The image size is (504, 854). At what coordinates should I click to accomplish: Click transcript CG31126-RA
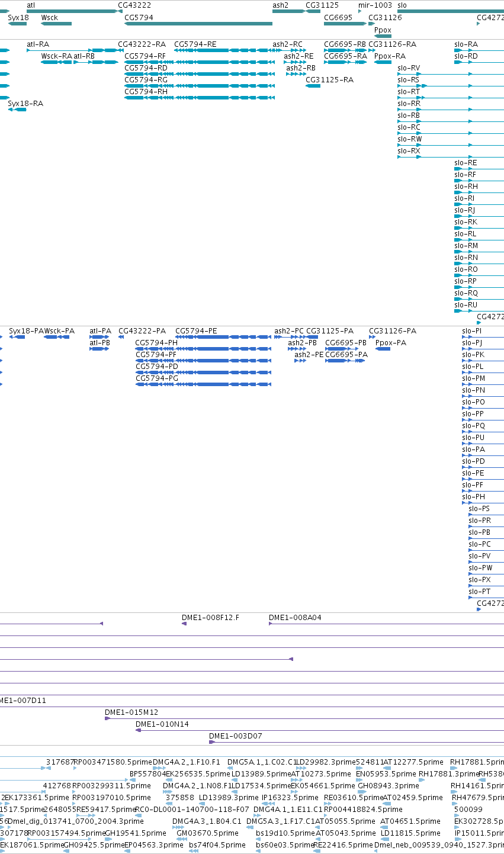click(392, 44)
